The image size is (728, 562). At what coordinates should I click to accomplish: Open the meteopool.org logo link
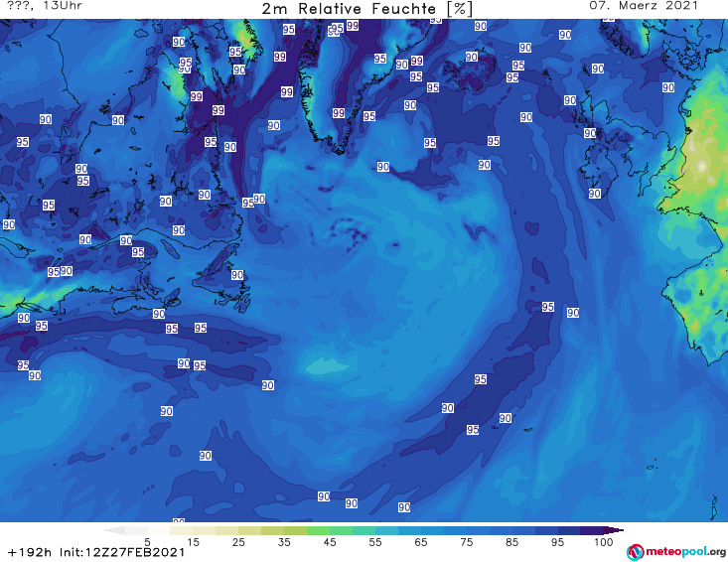click(x=675, y=552)
